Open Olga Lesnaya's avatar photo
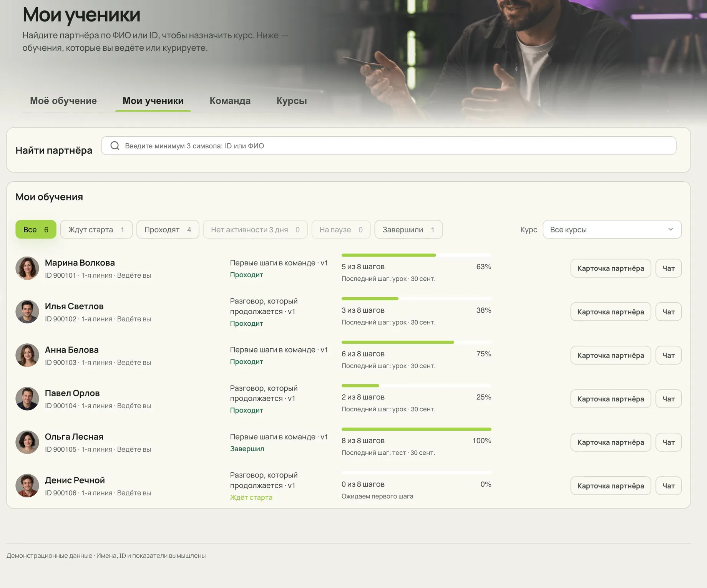 coord(27,442)
